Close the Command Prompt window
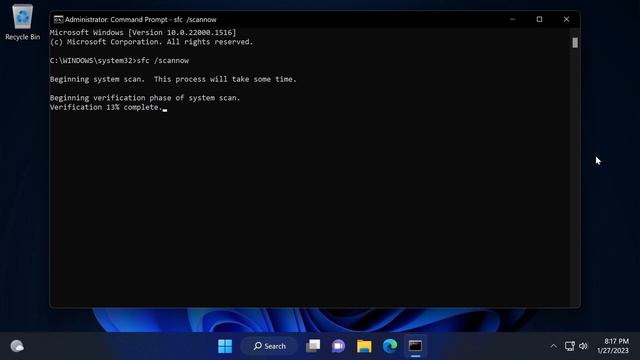The height and width of the screenshot is (360, 640). 566,19
